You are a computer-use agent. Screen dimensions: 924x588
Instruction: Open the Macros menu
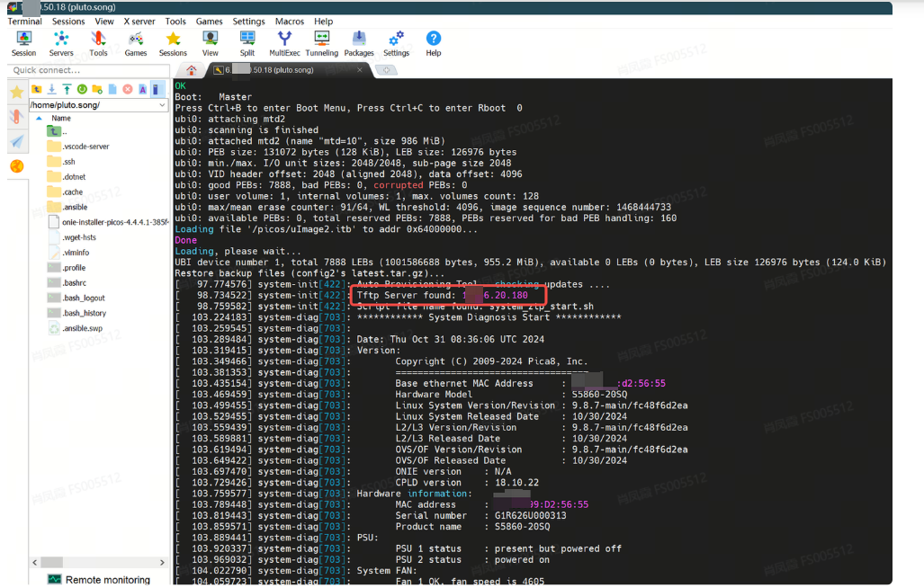point(289,22)
